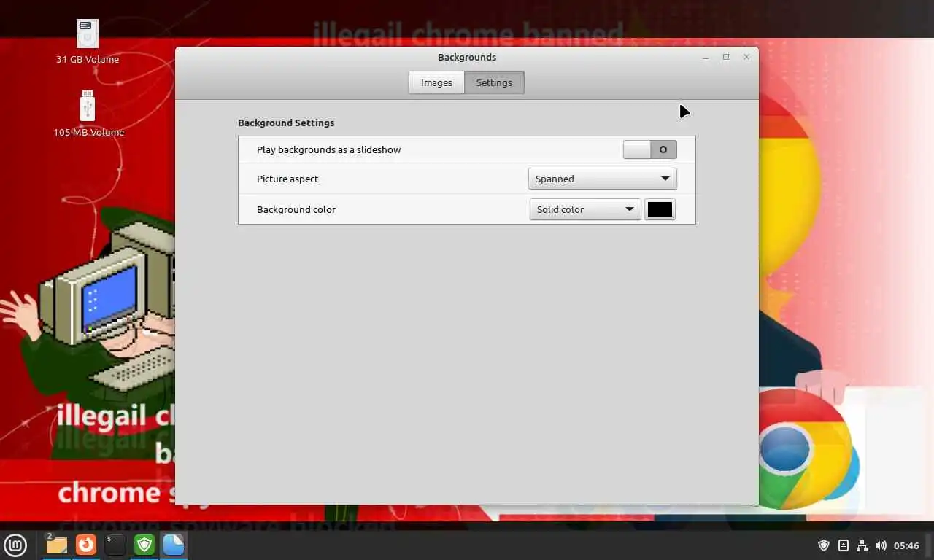934x560 pixels.
Task: Select the 105 MB Volume USB icon
Action: click(x=88, y=114)
